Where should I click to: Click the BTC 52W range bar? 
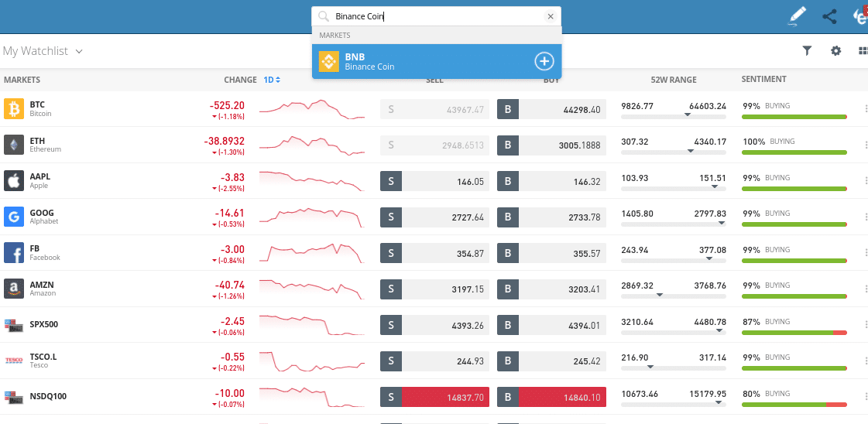coord(674,117)
